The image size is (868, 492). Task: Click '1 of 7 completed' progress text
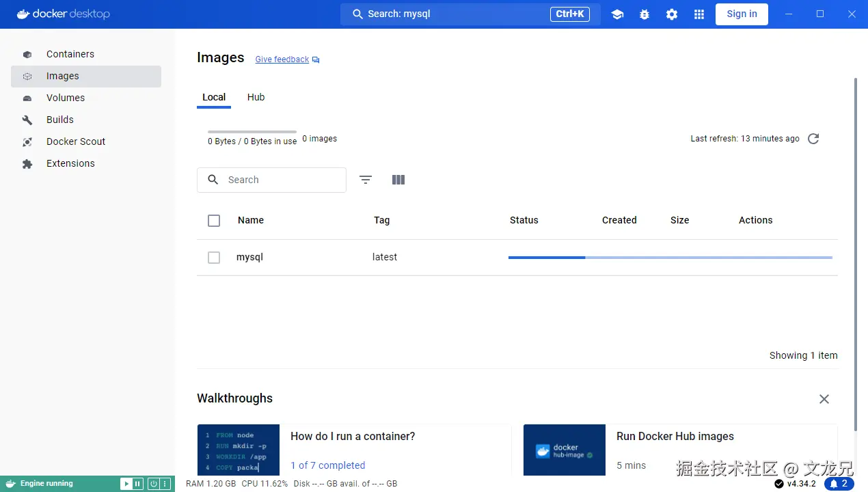[328, 465]
